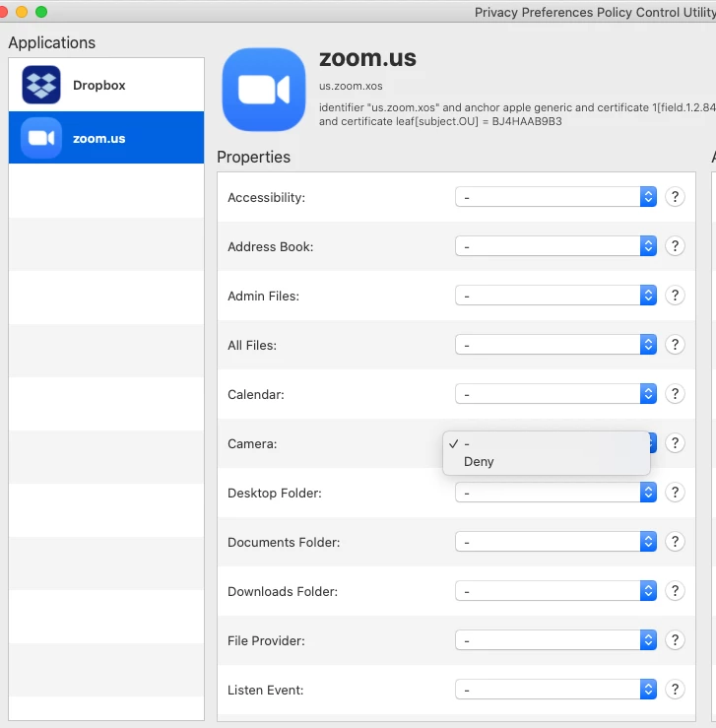Open the Calendar dropdown
This screenshot has height=728, width=716.
click(x=555, y=394)
